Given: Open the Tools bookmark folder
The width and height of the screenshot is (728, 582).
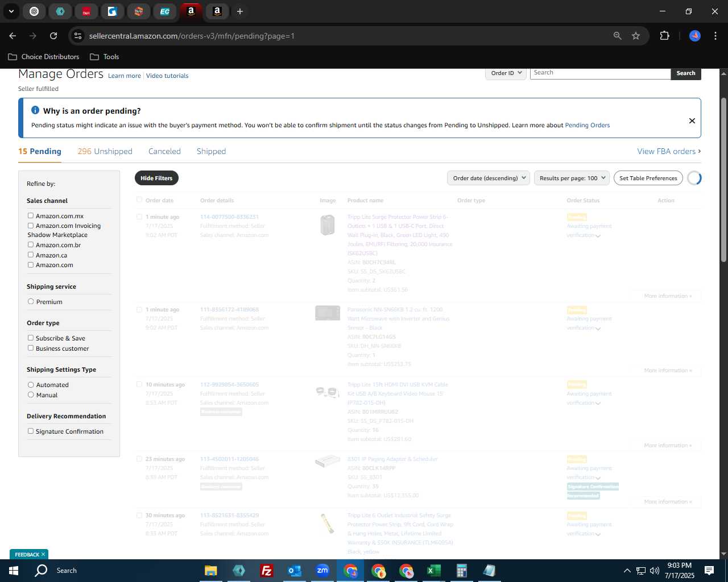Looking at the screenshot, I should [x=105, y=57].
